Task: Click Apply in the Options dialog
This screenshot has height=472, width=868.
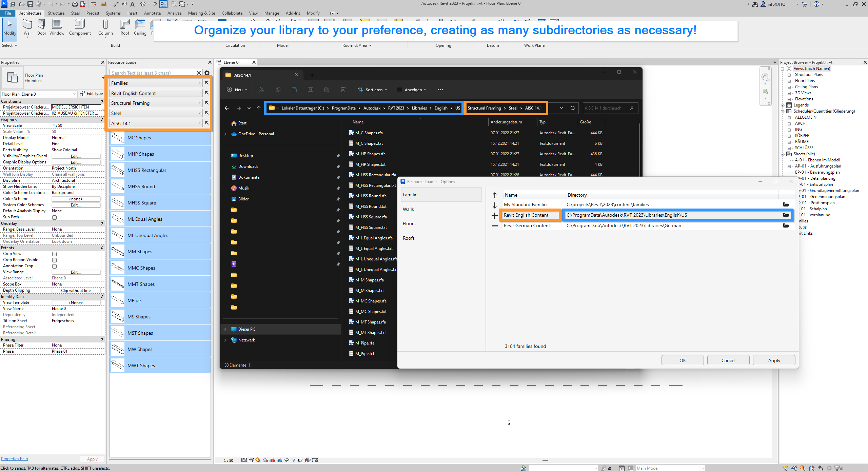Action: coord(774,360)
